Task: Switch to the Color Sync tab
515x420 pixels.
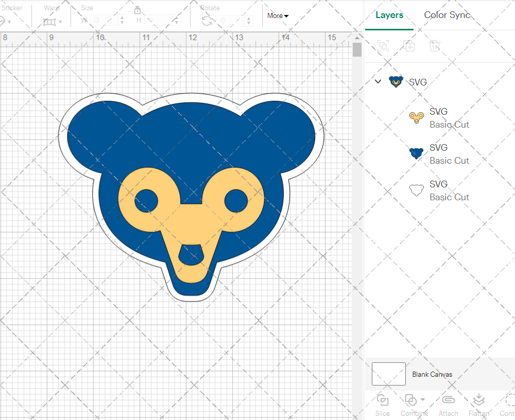Action: click(447, 15)
